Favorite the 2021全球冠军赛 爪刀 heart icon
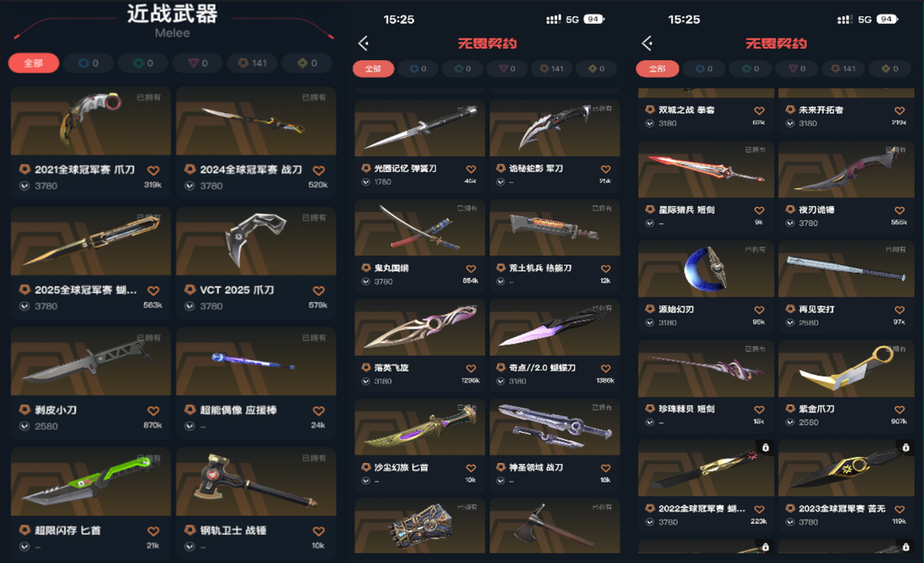 pos(154,170)
